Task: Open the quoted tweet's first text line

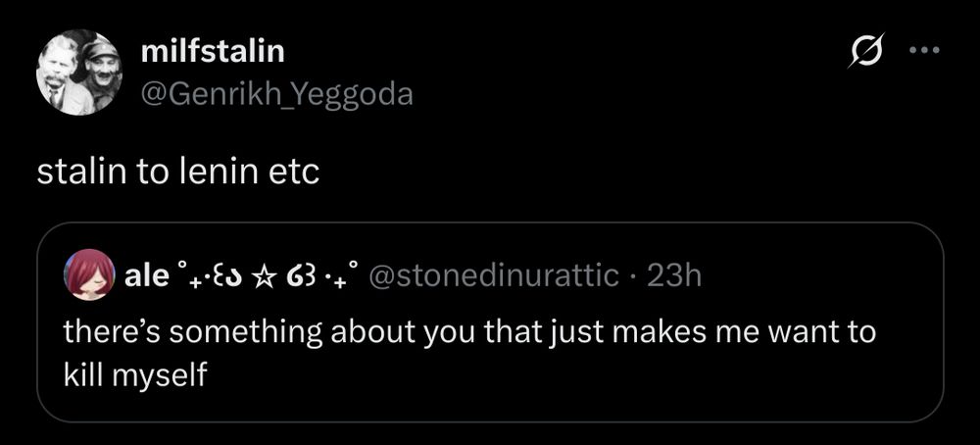Action: click(x=469, y=331)
